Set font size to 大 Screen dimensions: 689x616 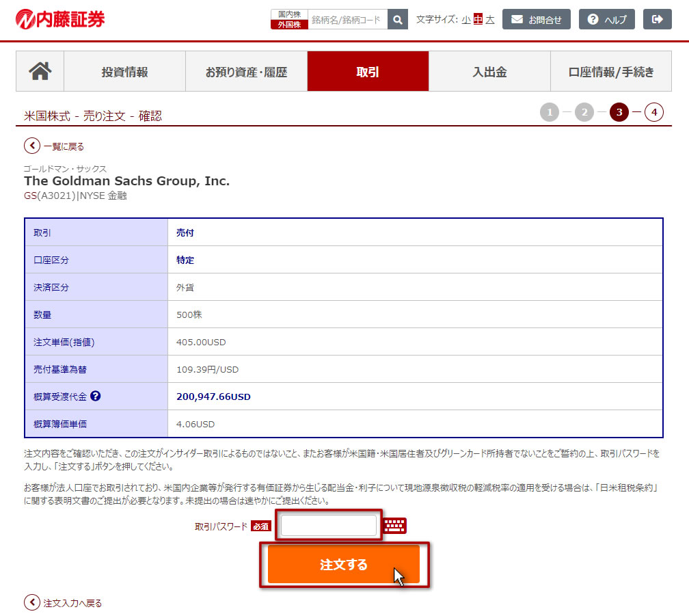(490, 20)
